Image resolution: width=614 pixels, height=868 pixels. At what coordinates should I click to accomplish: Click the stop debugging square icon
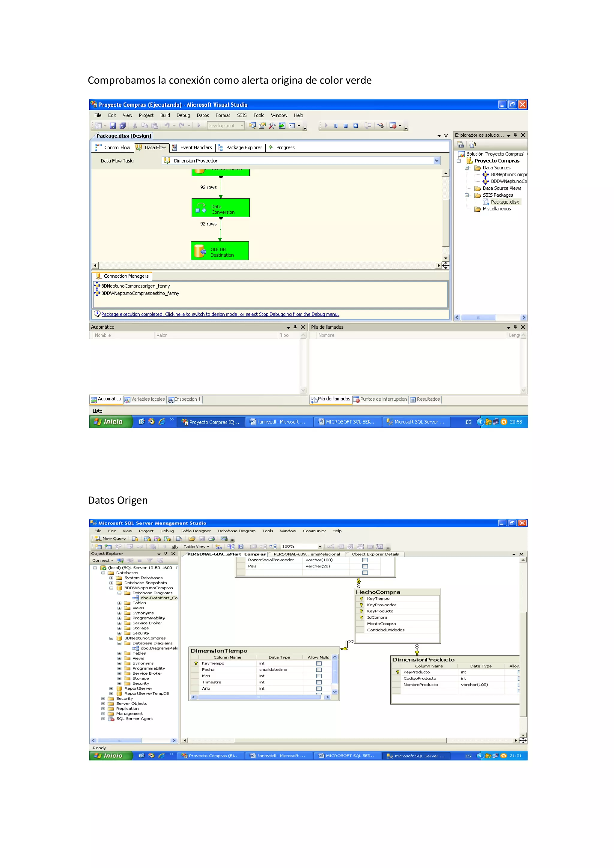[346, 126]
